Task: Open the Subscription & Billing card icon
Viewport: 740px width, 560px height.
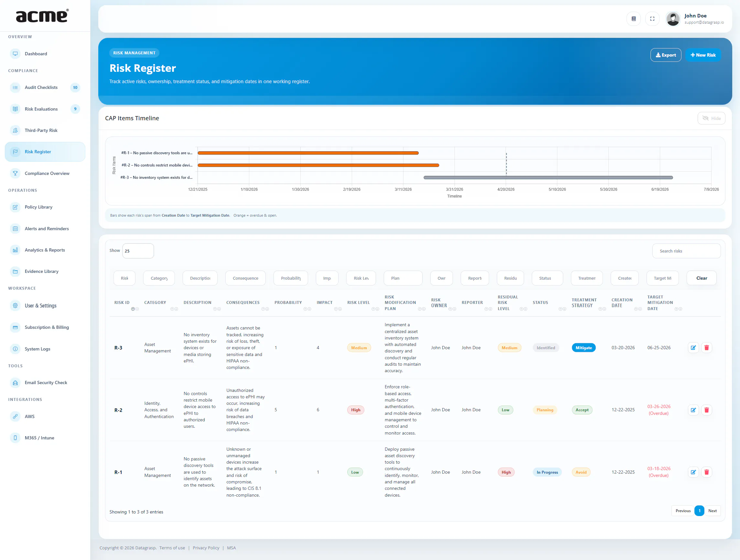Action: click(15, 327)
